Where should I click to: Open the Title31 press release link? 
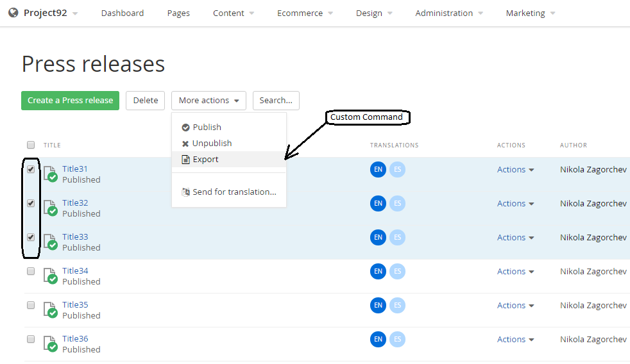(x=75, y=169)
